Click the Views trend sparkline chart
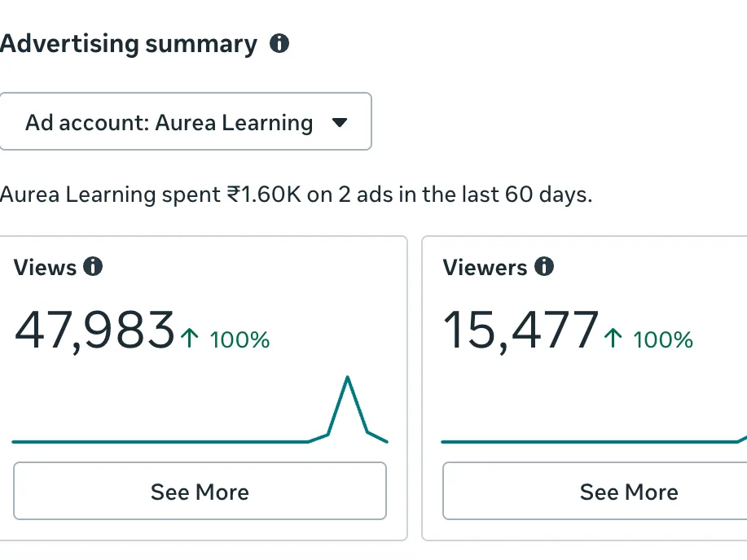The image size is (747, 560). pyautogui.click(x=200, y=409)
